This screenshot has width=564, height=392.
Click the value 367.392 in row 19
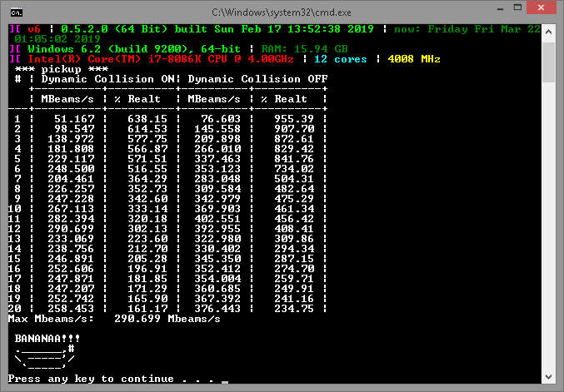217,299
